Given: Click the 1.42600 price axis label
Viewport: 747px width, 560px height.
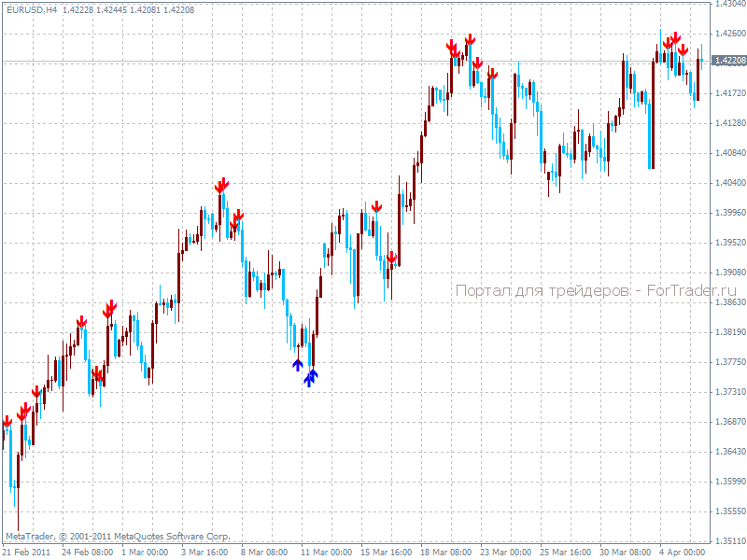Looking at the screenshot, I should (728, 34).
